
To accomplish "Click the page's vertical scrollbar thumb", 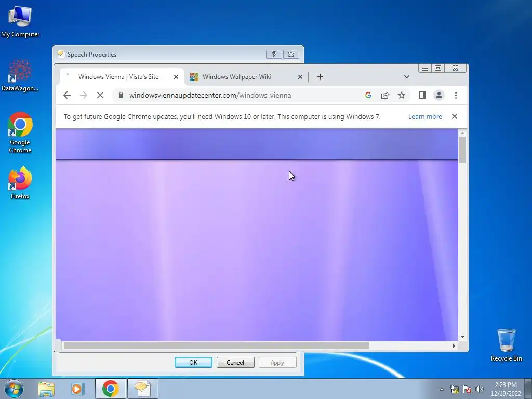I will 462,150.
